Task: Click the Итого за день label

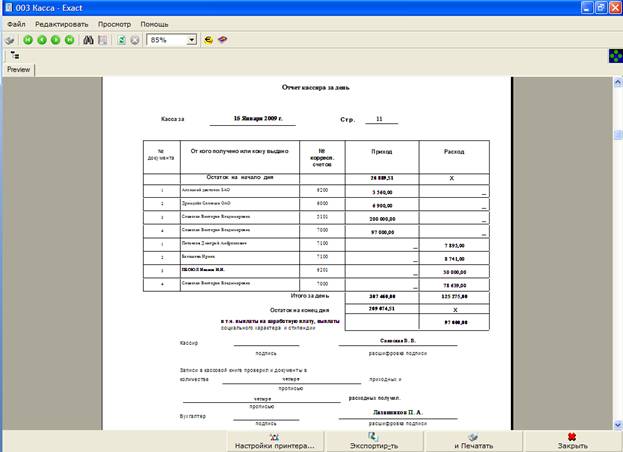Action: tap(310, 296)
